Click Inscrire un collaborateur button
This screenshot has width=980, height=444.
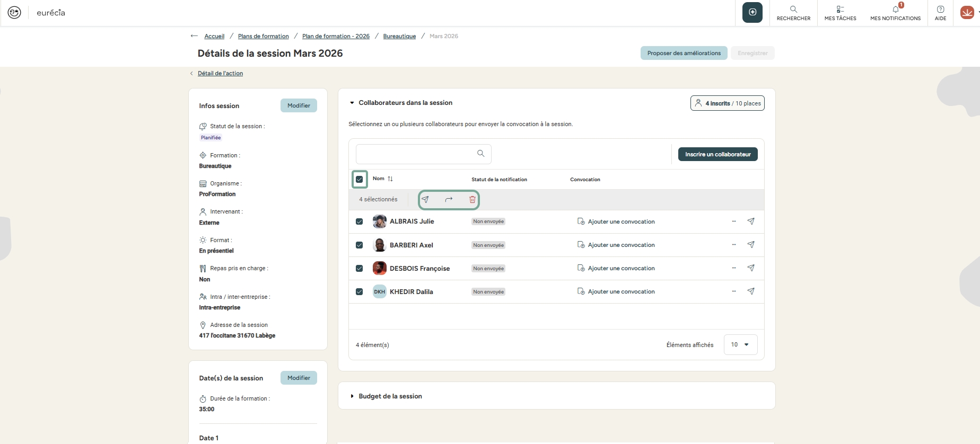(717, 155)
